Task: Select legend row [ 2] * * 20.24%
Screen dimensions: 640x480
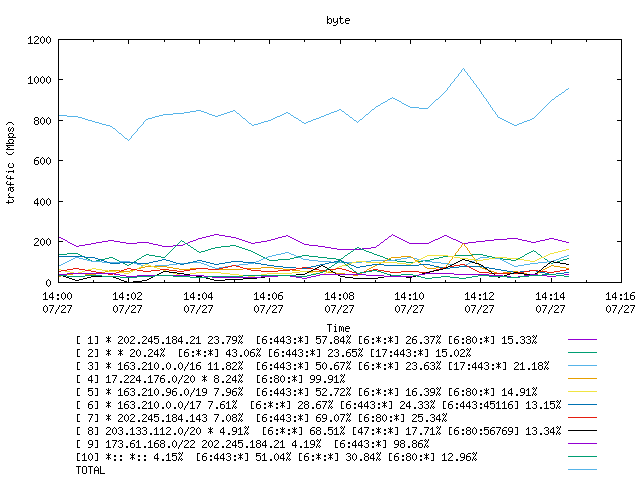Action: pos(273,353)
